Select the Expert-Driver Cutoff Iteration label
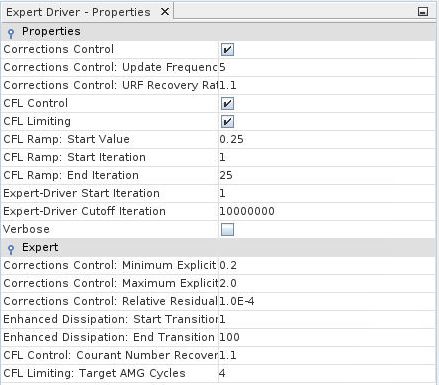The height and width of the screenshot is (385, 439). (x=84, y=211)
